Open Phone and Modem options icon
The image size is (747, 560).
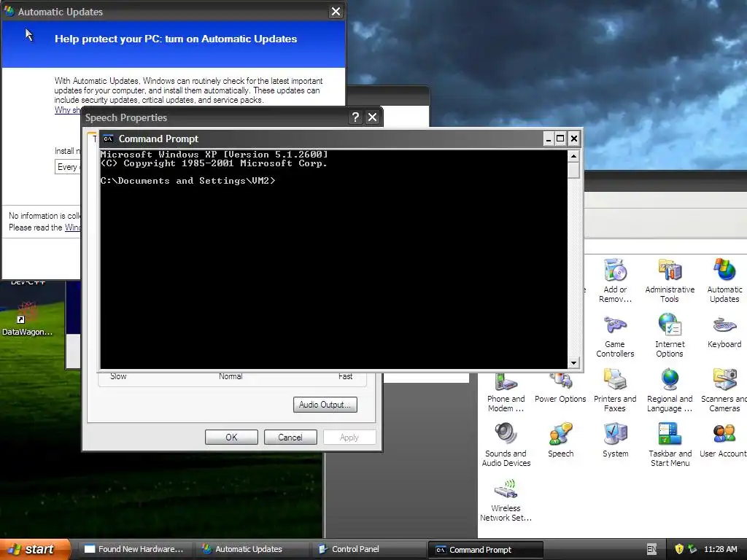506,393
